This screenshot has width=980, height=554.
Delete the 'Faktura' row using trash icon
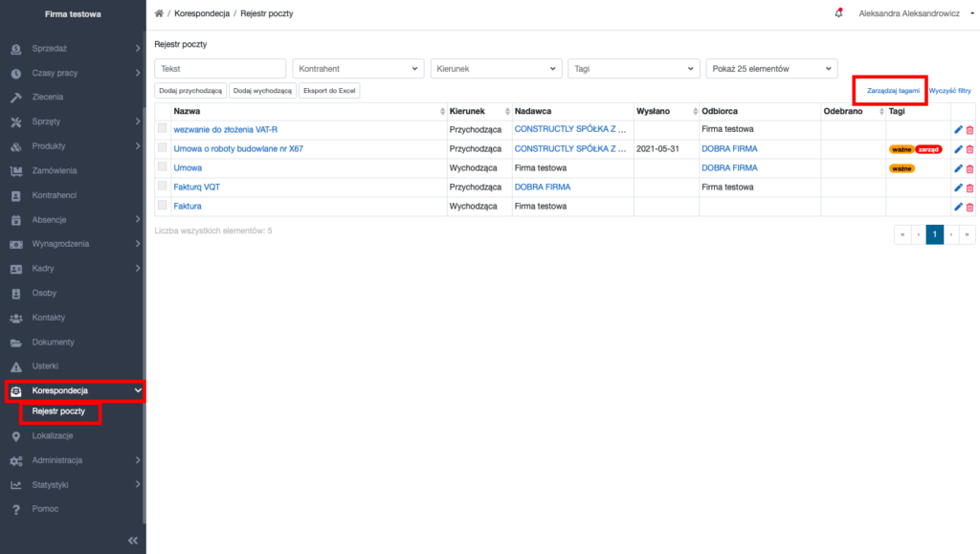click(970, 207)
